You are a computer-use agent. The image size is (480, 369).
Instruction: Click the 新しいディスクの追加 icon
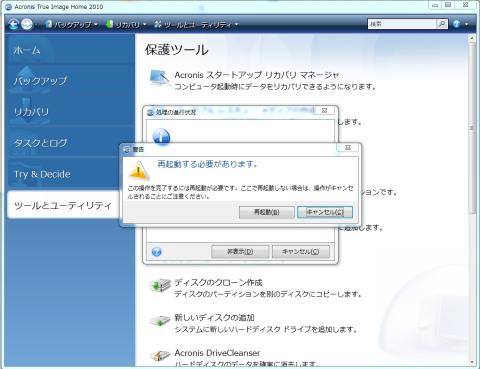click(x=160, y=321)
